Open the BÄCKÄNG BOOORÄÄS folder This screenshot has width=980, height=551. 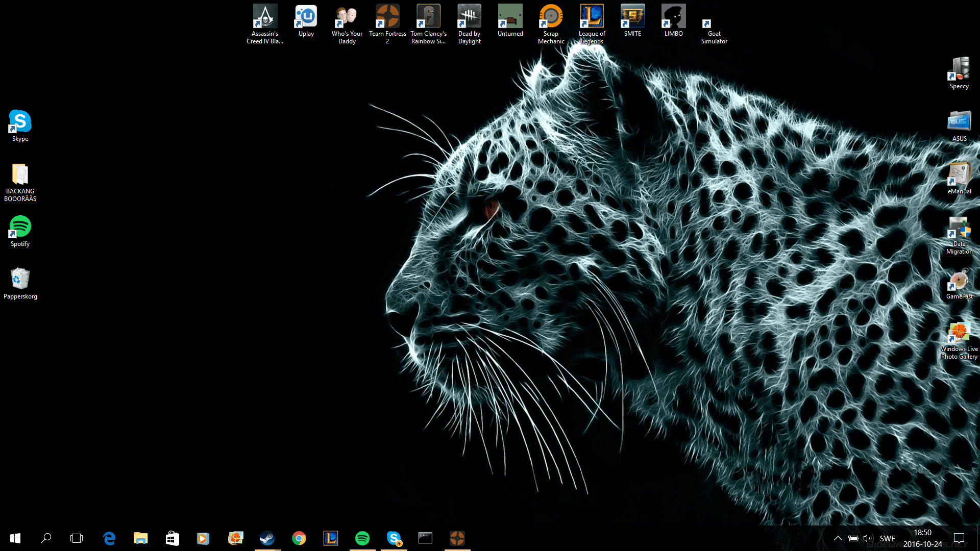click(x=20, y=174)
